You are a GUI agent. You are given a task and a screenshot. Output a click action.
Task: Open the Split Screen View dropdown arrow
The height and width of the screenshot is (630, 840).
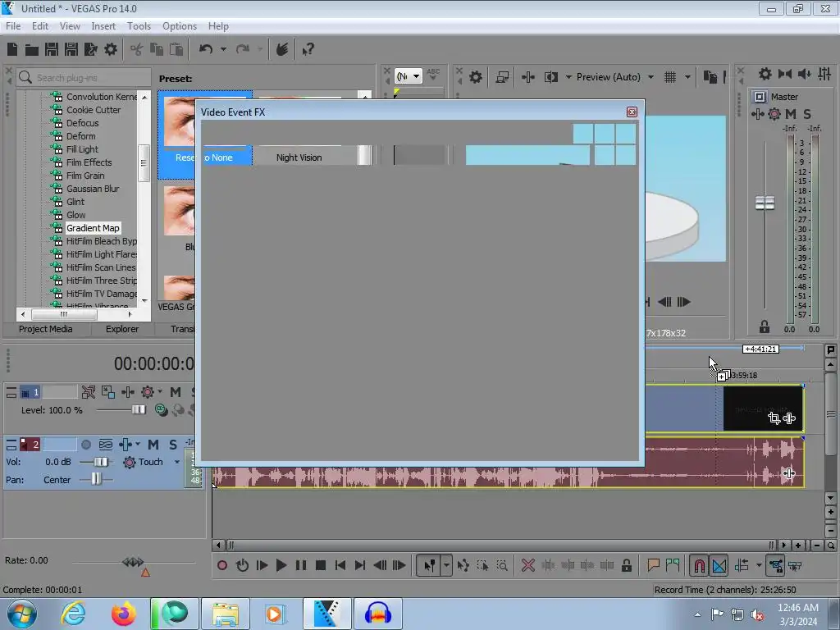(x=568, y=77)
